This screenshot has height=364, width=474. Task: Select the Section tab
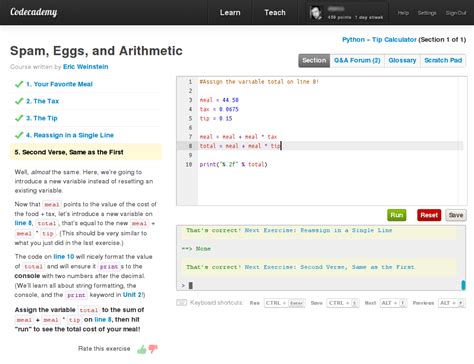314,61
